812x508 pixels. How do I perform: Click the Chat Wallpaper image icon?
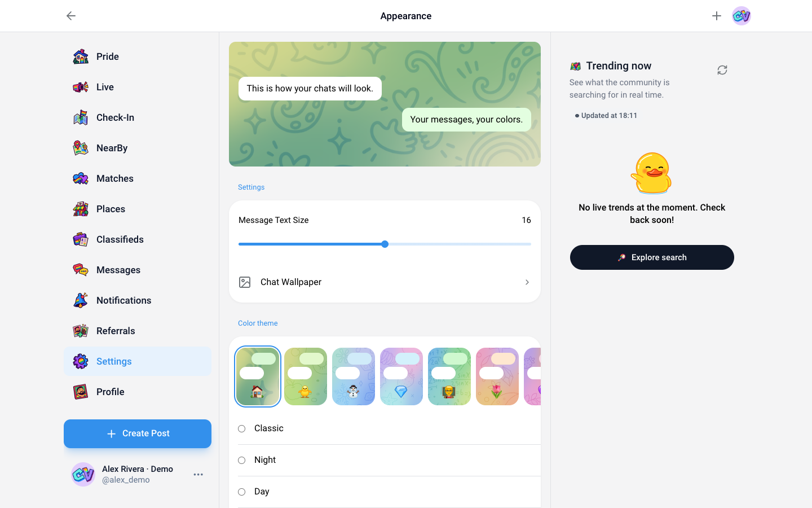245,282
